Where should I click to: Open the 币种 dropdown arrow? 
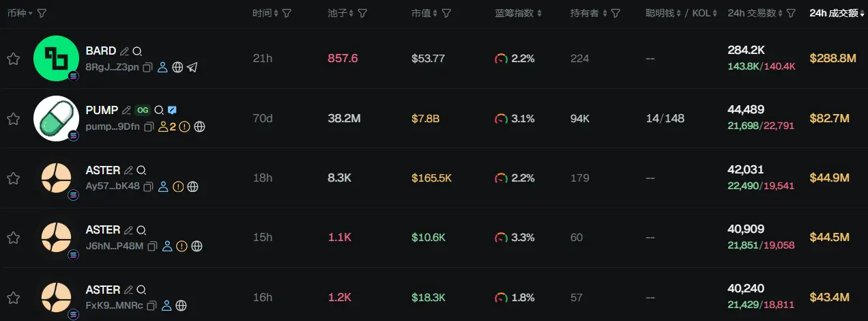30,14
